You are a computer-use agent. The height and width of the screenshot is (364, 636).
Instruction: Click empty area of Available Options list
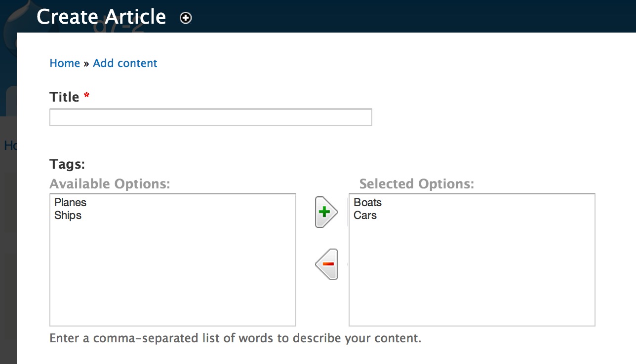pyautogui.click(x=173, y=276)
